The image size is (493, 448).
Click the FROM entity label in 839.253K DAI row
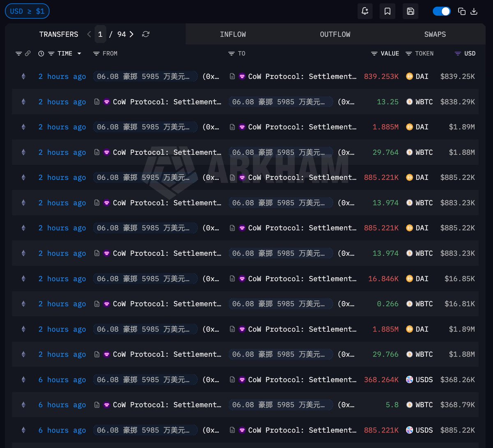pyautogui.click(x=145, y=76)
